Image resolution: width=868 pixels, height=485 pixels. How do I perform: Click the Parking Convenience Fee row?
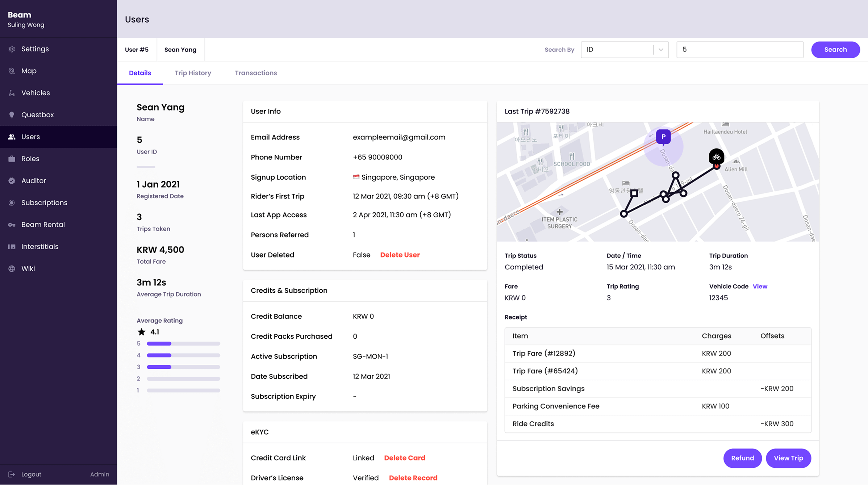point(658,406)
